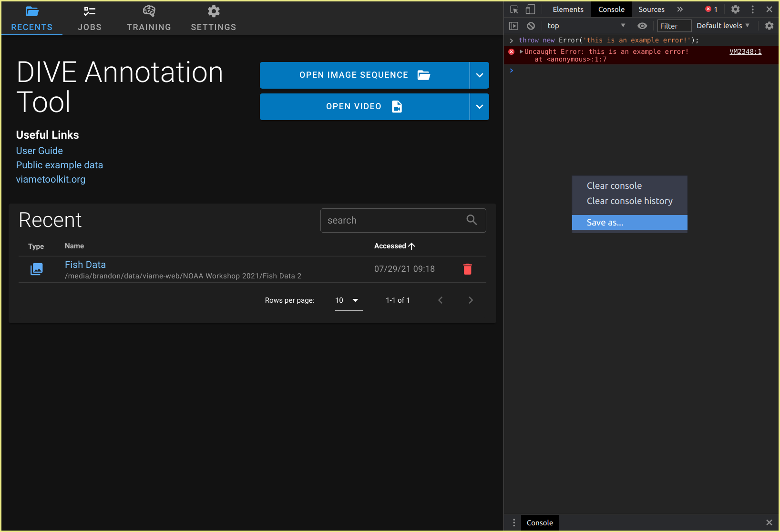Show more DevTools tabs chevron
This screenshot has height=532, width=780.
(x=680, y=10)
